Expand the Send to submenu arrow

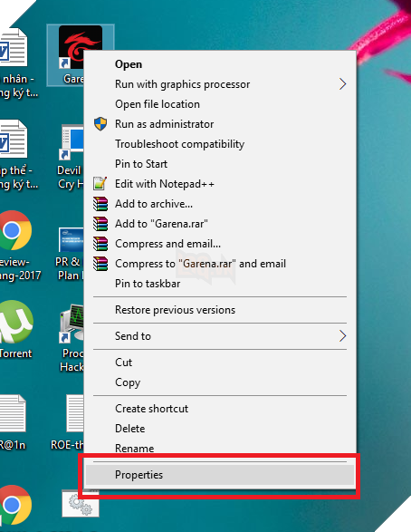[342, 336]
